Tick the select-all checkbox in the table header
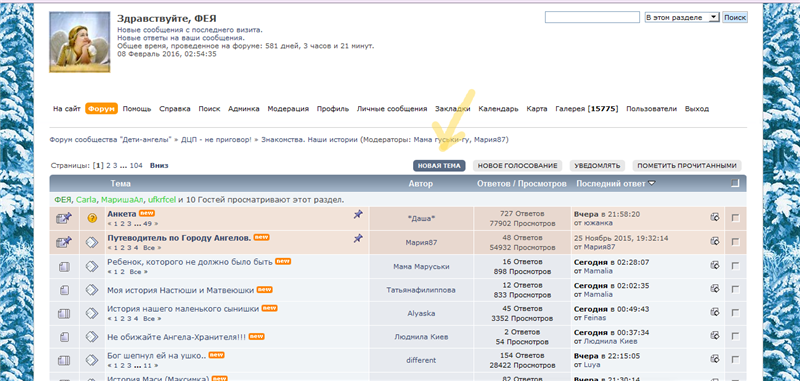 735,183
